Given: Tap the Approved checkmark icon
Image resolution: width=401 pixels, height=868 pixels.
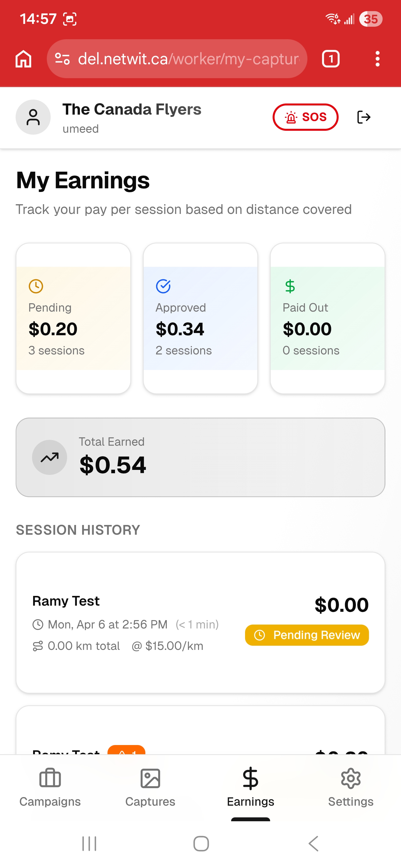Looking at the screenshot, I should click(163, 287).
